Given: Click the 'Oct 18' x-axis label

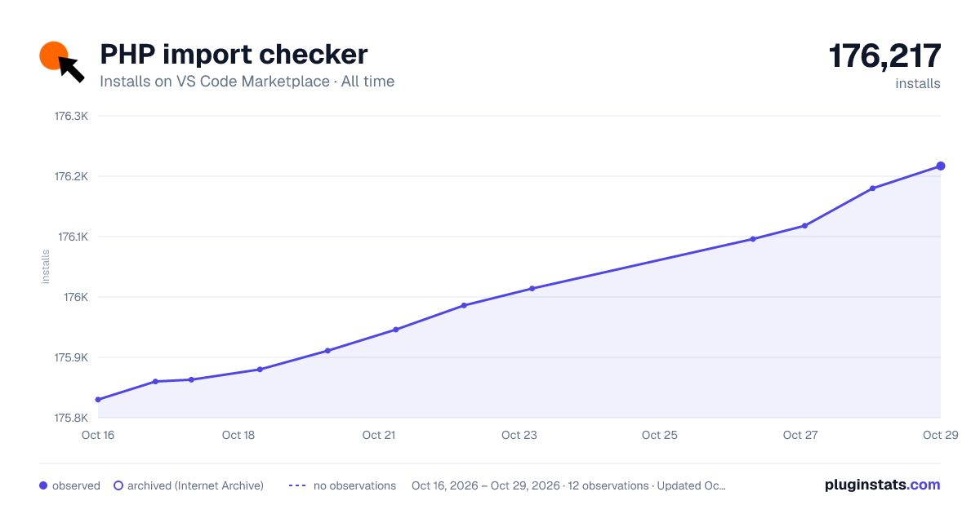Looking at the screenshot, I should (238, 435).
